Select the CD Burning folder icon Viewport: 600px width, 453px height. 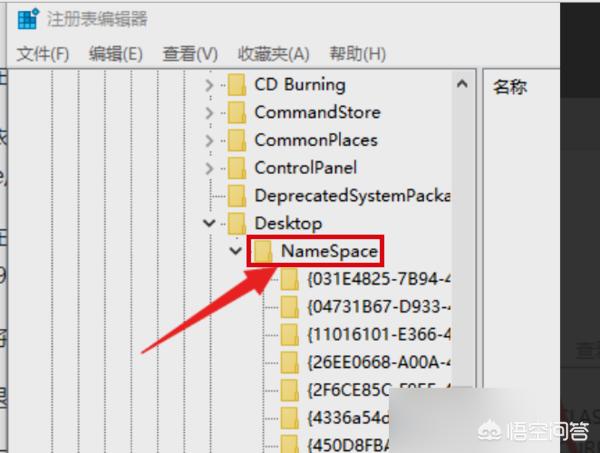pyautogui.click(x=237, y=85)
